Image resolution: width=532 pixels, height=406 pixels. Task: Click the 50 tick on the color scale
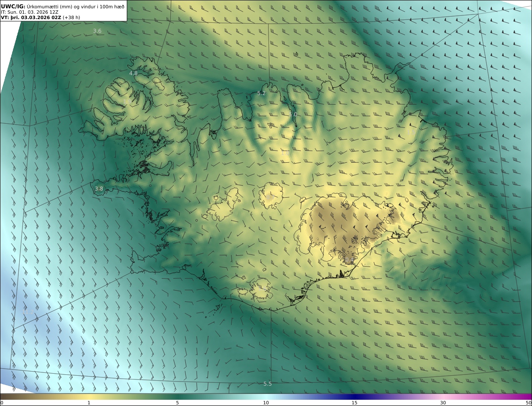pos(528,403)
